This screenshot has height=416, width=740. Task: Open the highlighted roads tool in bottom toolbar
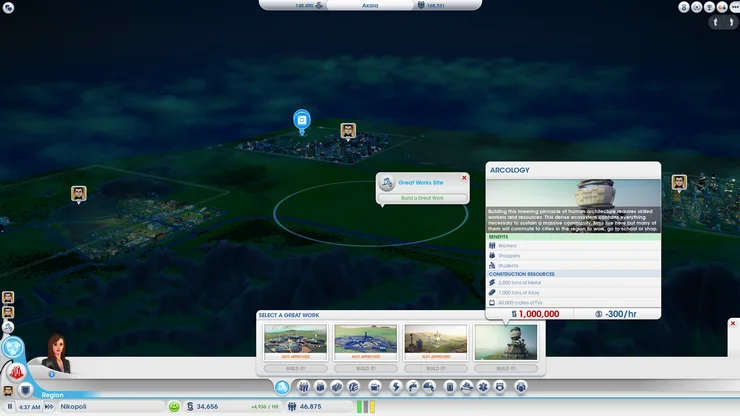[282, 387]
